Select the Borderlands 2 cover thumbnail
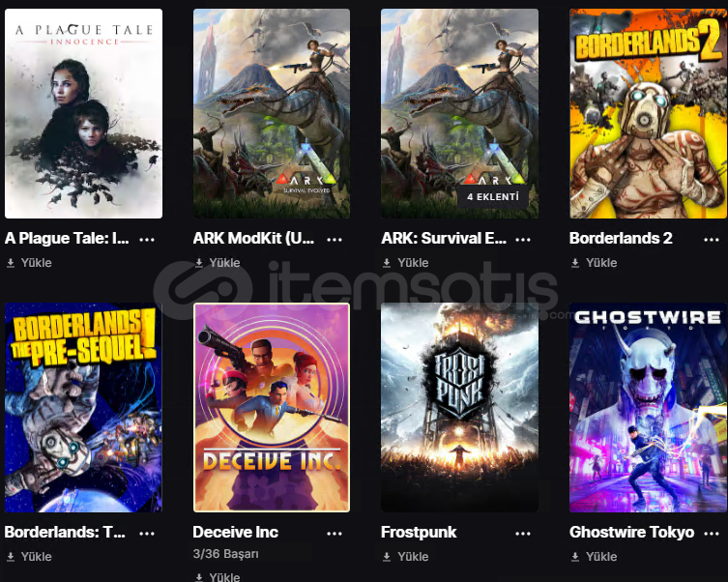 [648, 114]
